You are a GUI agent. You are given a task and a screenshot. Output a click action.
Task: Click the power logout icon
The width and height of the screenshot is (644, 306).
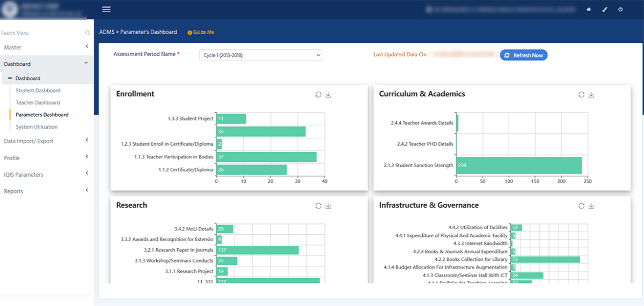(x=620, y=10)
